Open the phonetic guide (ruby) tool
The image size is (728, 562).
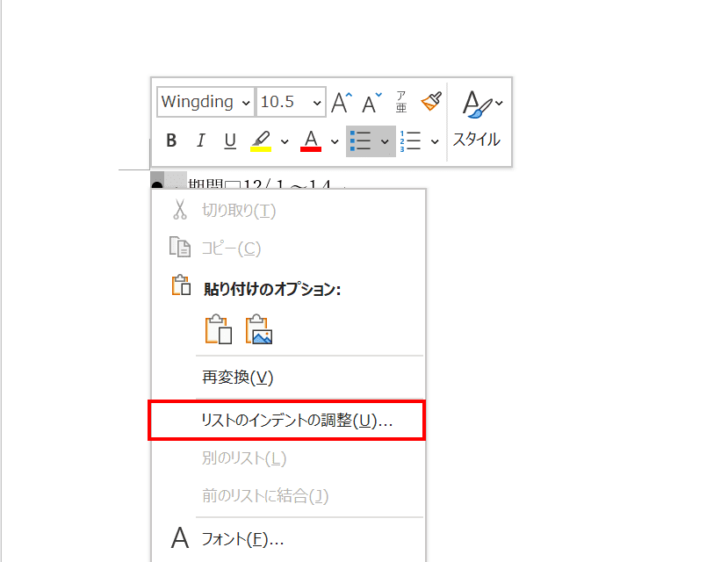[x=401, y=102]
